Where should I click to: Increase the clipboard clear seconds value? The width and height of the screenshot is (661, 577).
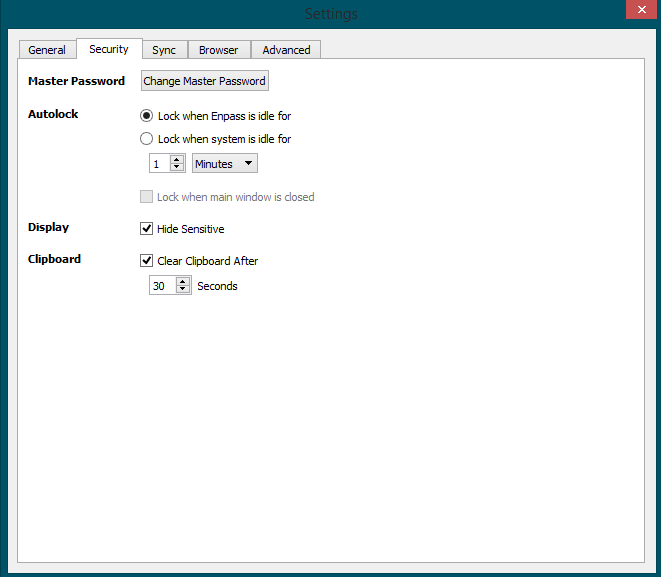tap(183, 281)
